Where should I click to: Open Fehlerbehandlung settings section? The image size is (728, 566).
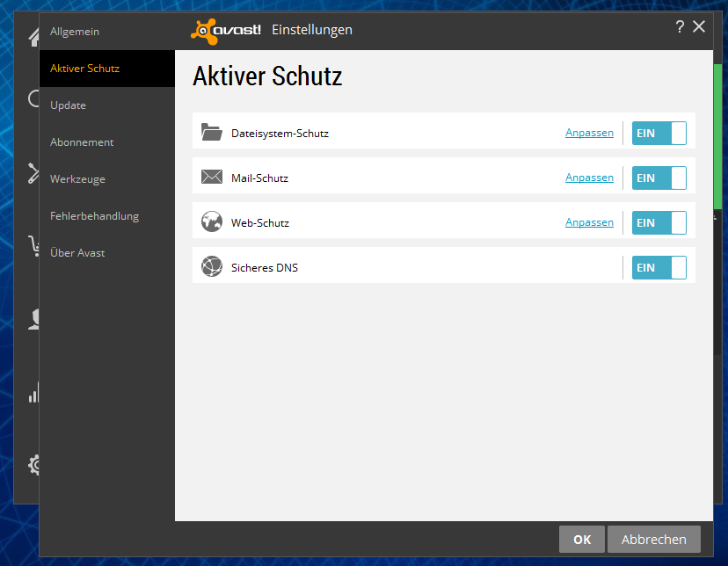point(107,216)
